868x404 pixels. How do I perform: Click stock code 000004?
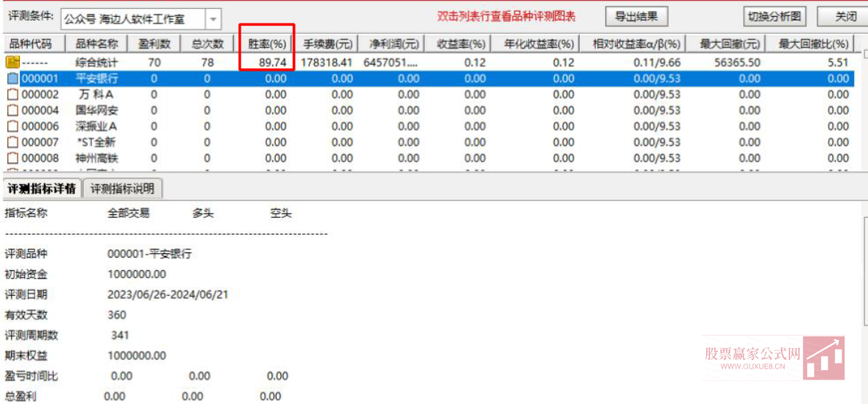point(40,110)
